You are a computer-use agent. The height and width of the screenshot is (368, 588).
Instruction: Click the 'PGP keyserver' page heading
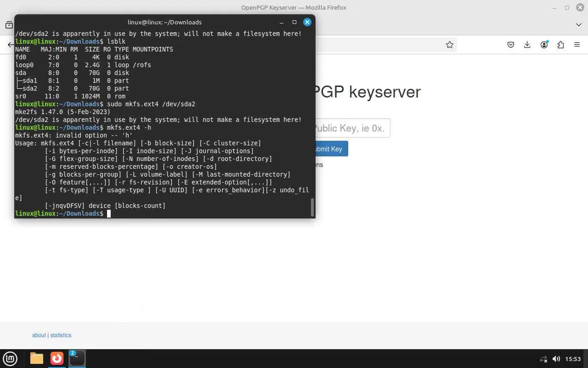[367, 92]
